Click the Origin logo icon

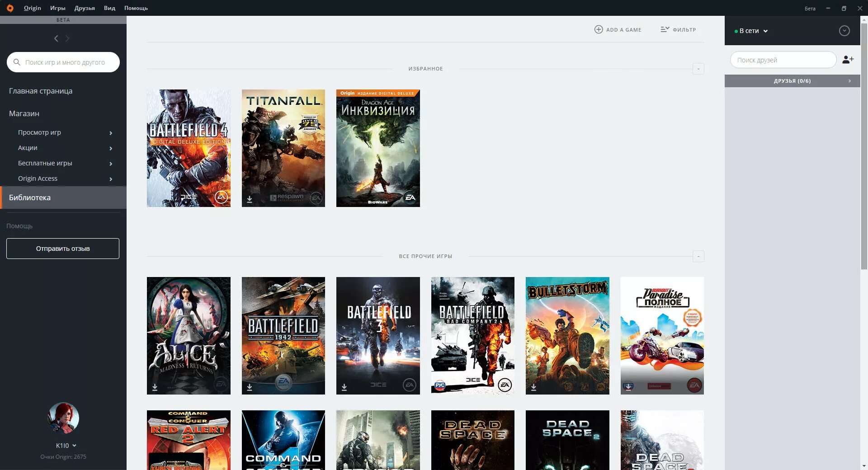click(10, 8)
